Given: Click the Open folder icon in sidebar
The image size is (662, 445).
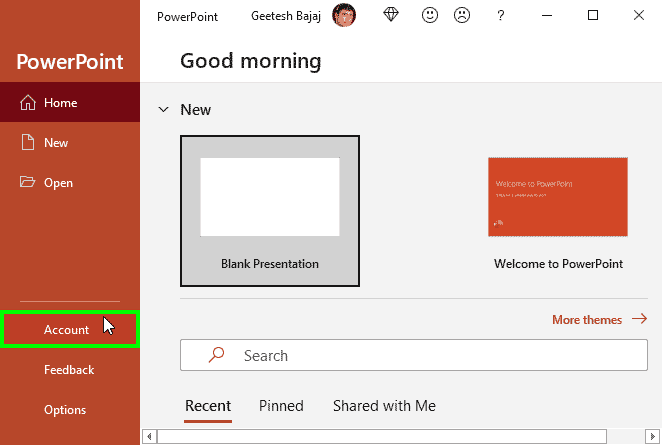Looking at the screenshot, I should [28, 183].
